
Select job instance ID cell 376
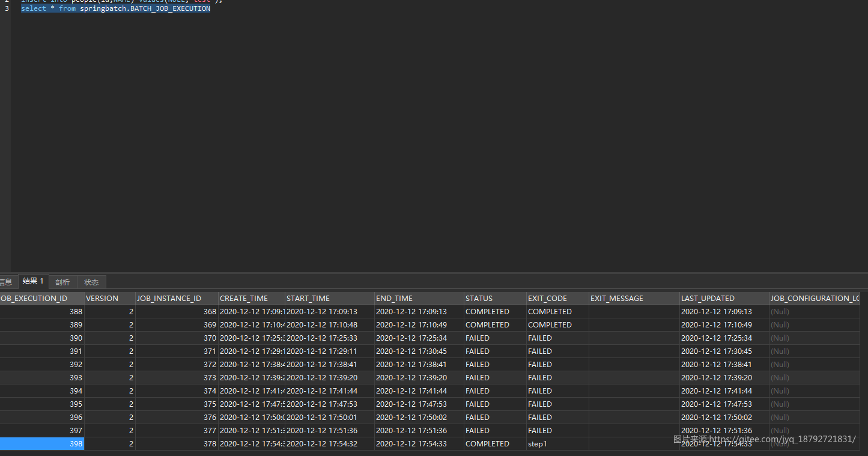point(177,418)
